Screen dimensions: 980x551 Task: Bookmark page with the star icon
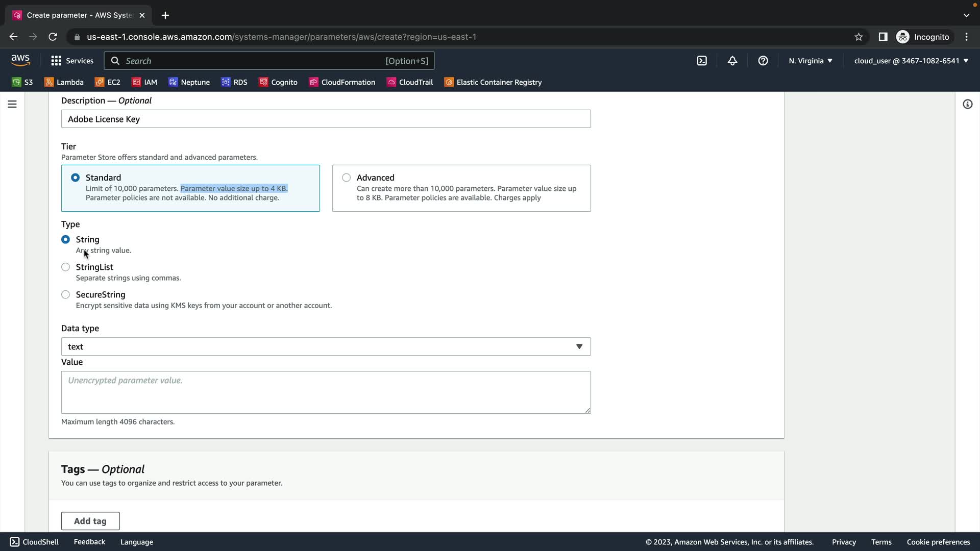pos(859,37)
